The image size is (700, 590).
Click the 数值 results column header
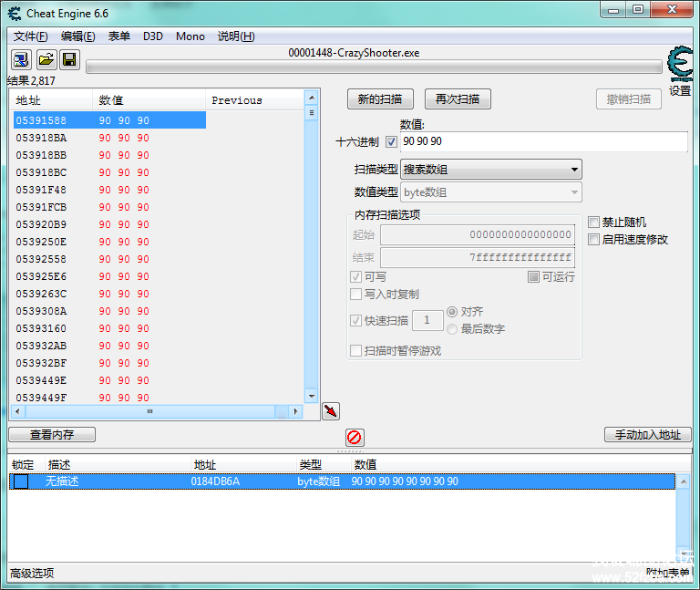coord(149,100)
